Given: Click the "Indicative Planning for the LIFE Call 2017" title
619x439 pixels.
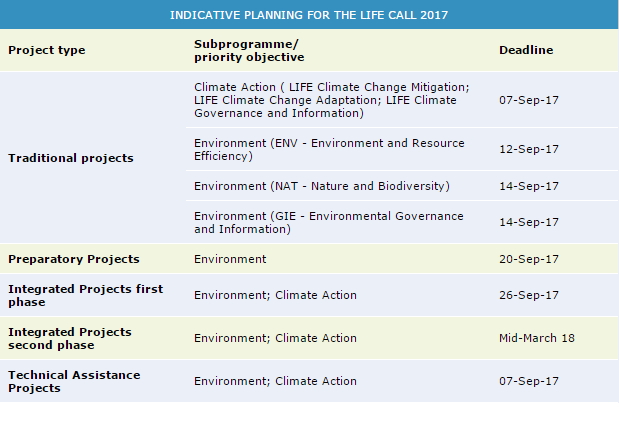Looking at the screenshot, I should pyautogui.click(x=309, y=15).
